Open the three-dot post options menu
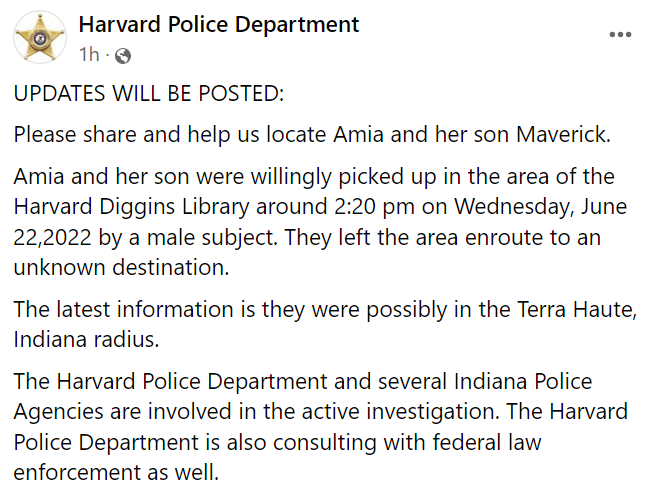 coord(620,35)
